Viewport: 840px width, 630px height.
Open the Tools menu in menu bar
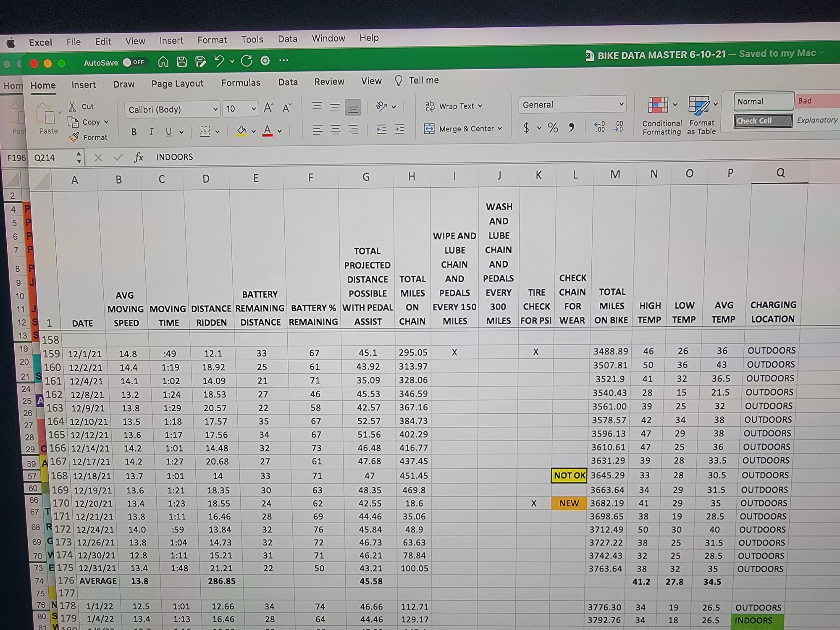(252, 39)
